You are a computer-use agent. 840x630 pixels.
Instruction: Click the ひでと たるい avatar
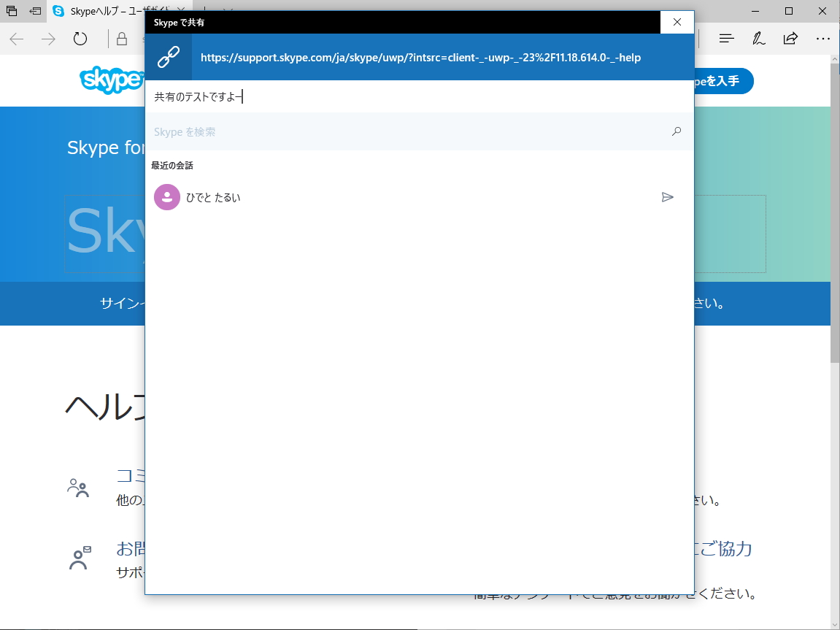(166, 196)
